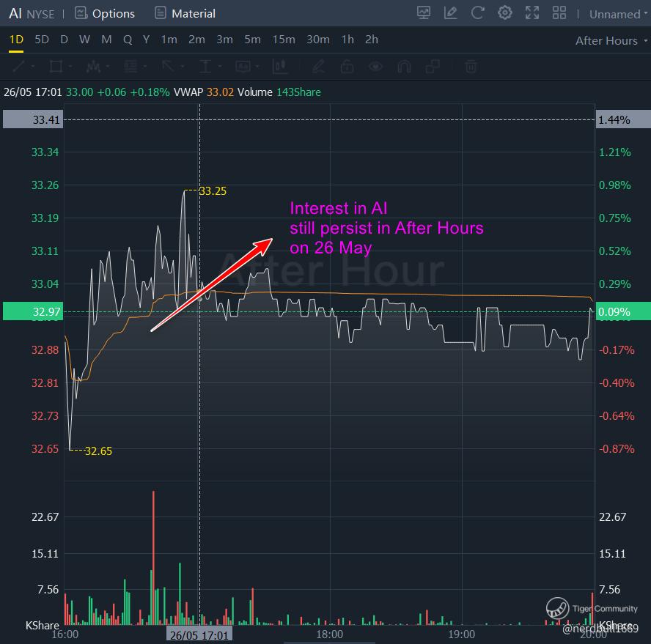Select the 3m interval

pos(224,40)
